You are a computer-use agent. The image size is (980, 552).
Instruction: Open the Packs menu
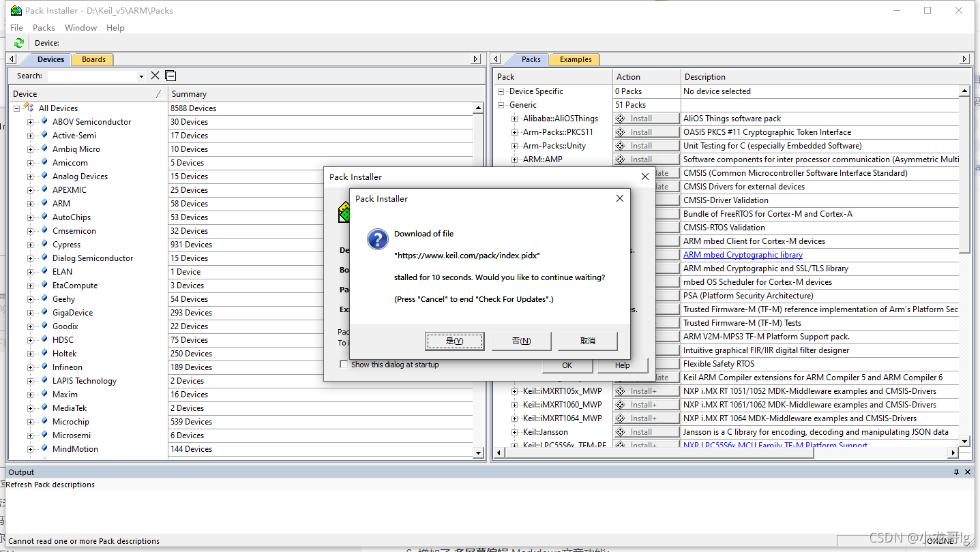point(44,27)
